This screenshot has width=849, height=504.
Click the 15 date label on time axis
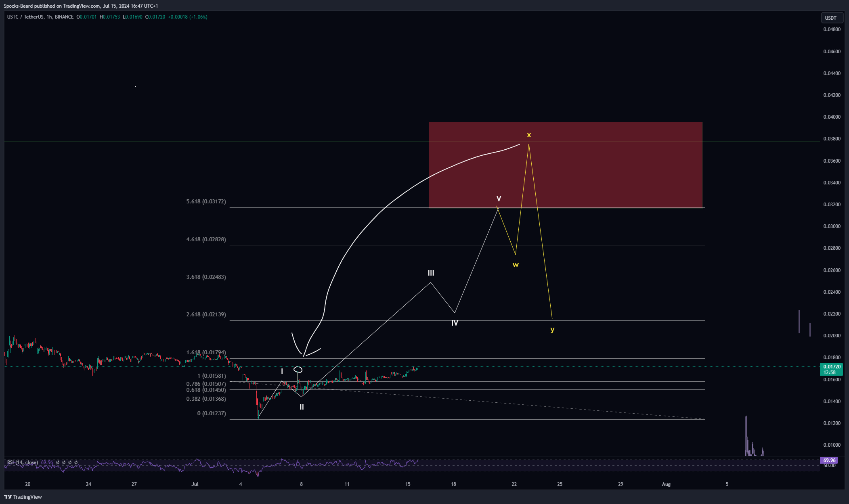(x=408, y=484)
